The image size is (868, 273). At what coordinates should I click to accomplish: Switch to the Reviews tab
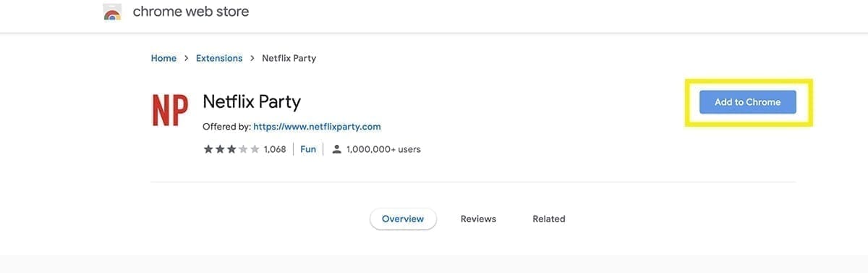[x=478, y=219]
